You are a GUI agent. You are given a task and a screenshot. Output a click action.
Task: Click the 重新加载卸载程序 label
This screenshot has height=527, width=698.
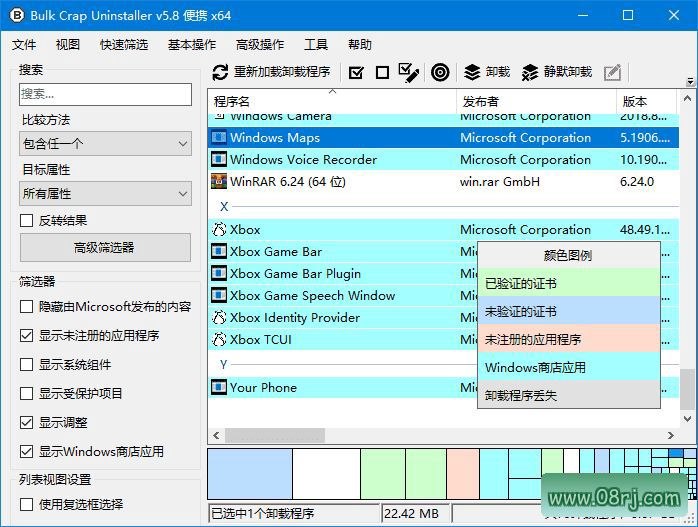(x=282, y=72)
